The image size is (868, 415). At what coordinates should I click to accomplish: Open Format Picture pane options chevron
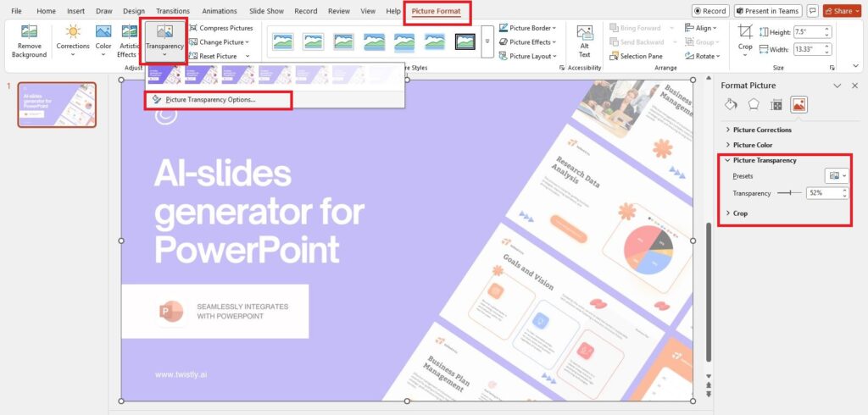[837, 86]
